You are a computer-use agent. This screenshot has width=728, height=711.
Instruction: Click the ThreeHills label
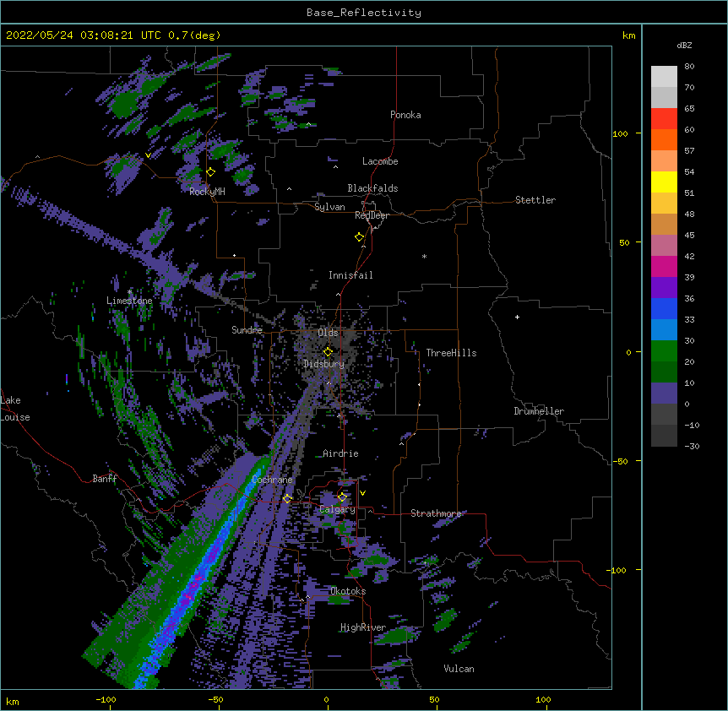451,353
